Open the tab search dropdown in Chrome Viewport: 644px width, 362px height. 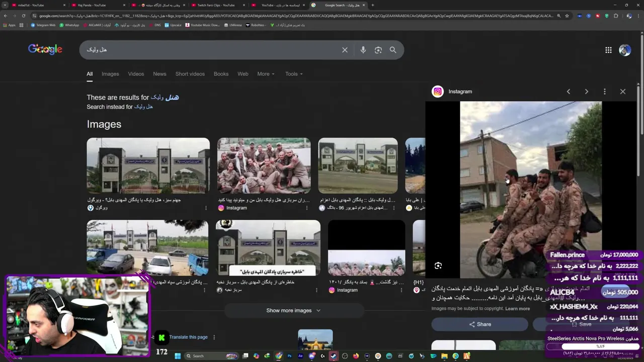(x=5, y=5)
